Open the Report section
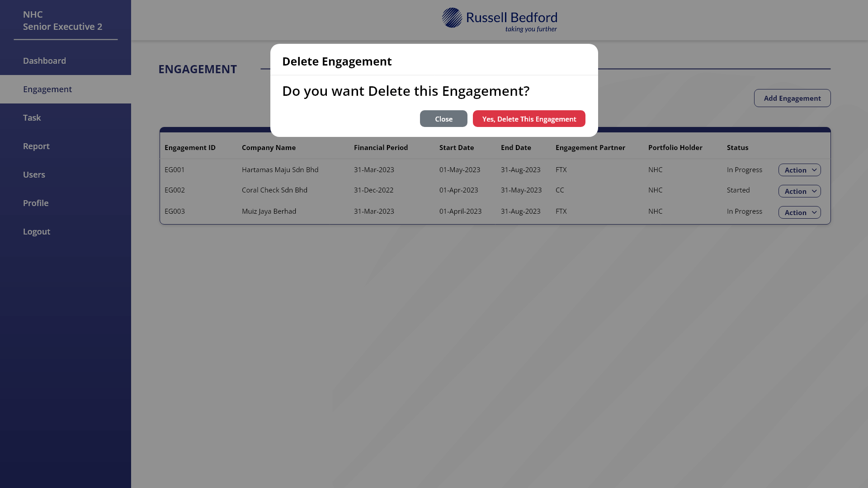The image size is (868, 488). click(x=36, y=146)
